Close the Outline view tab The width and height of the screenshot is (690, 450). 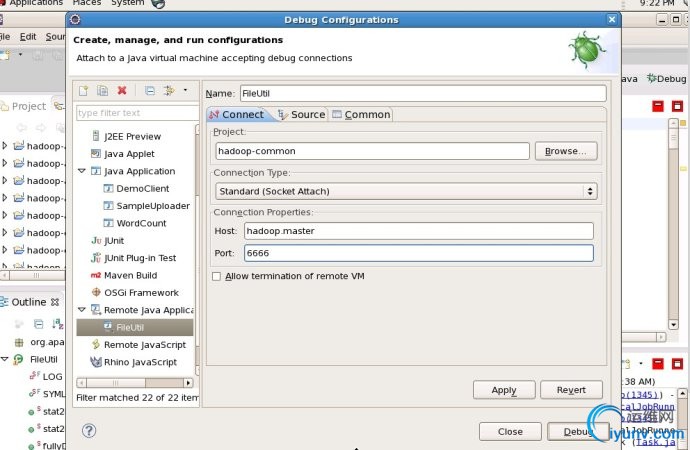[55, 302]
